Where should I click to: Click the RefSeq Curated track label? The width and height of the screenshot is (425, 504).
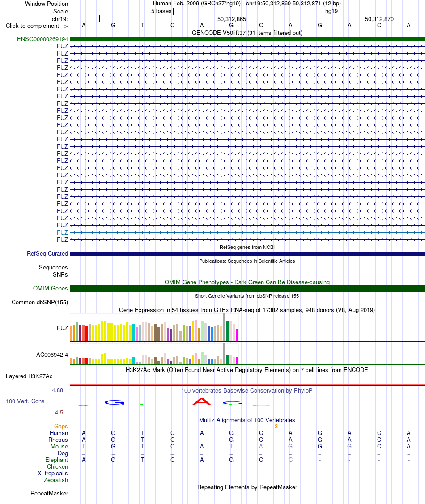pos(47,254)
